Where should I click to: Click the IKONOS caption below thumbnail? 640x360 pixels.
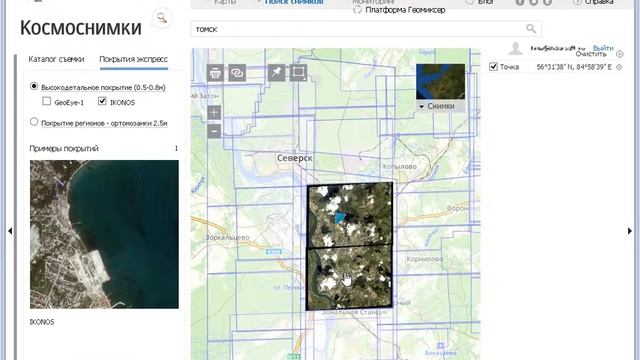pyautogui.click(x=42, y=322)
